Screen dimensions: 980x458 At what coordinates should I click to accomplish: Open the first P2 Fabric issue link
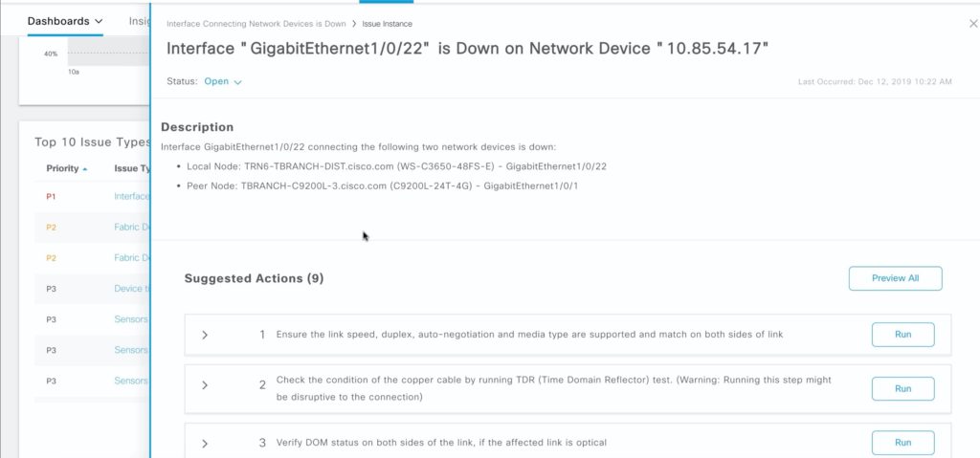click(x=132, y=227)
